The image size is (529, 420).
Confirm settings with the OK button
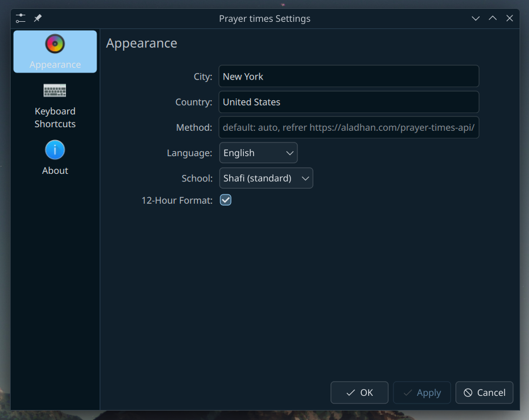coord(359,392)
